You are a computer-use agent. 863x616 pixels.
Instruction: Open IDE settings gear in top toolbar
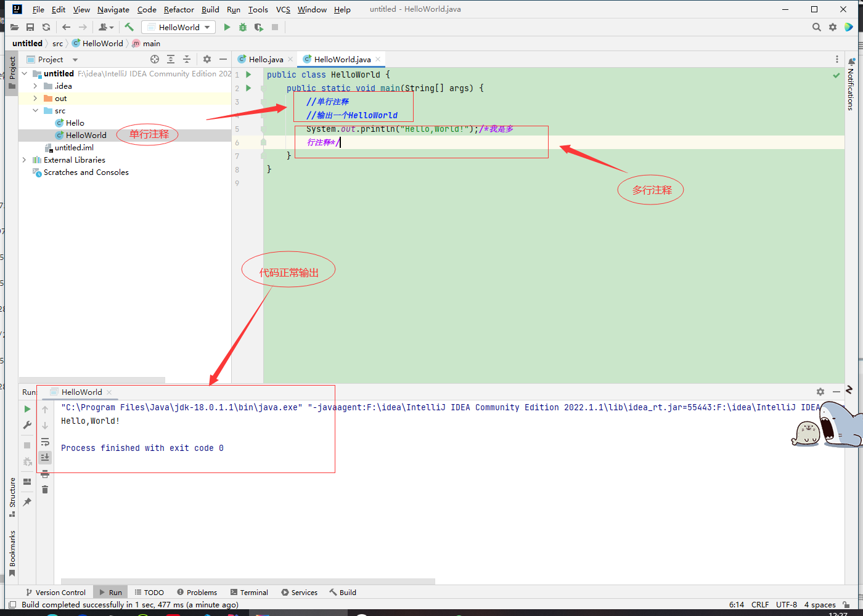[x=833, y=27]
